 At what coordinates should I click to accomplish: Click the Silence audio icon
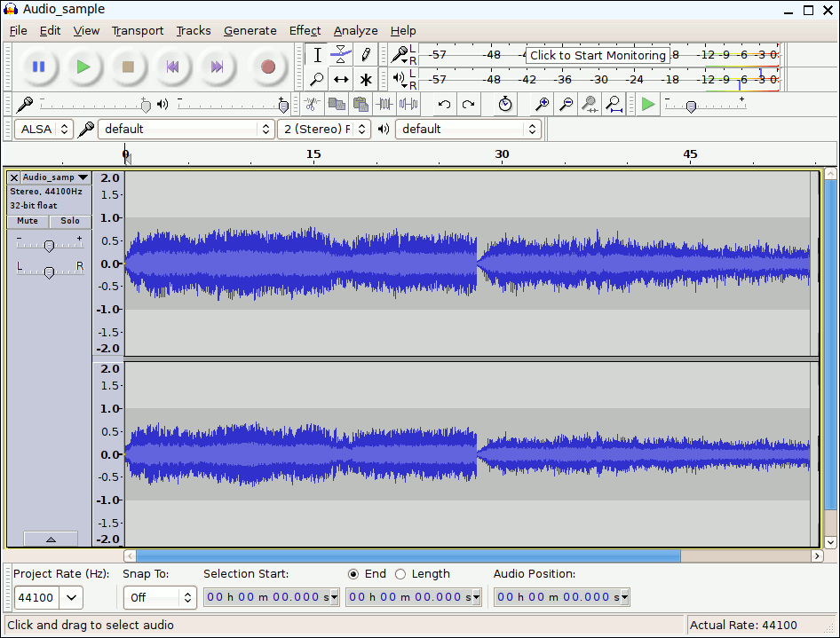click(408, 104)
